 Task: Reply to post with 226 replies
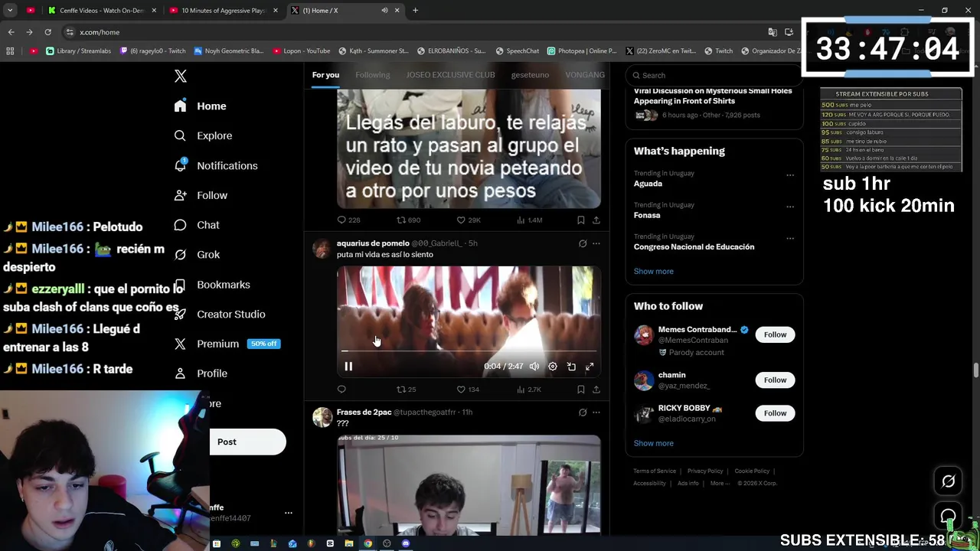point(348,220)
